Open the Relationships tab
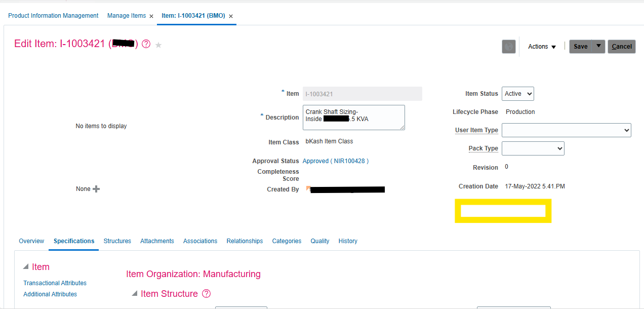 tap(245, 241)
